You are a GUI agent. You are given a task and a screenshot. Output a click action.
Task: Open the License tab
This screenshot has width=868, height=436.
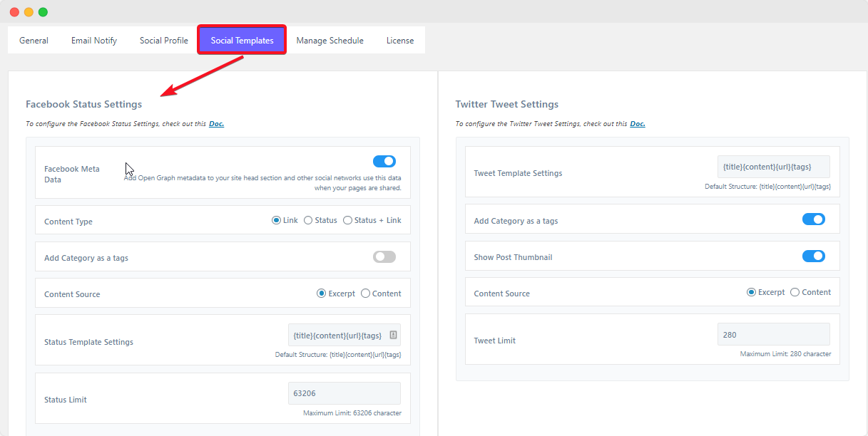click(x=400, y=41)
